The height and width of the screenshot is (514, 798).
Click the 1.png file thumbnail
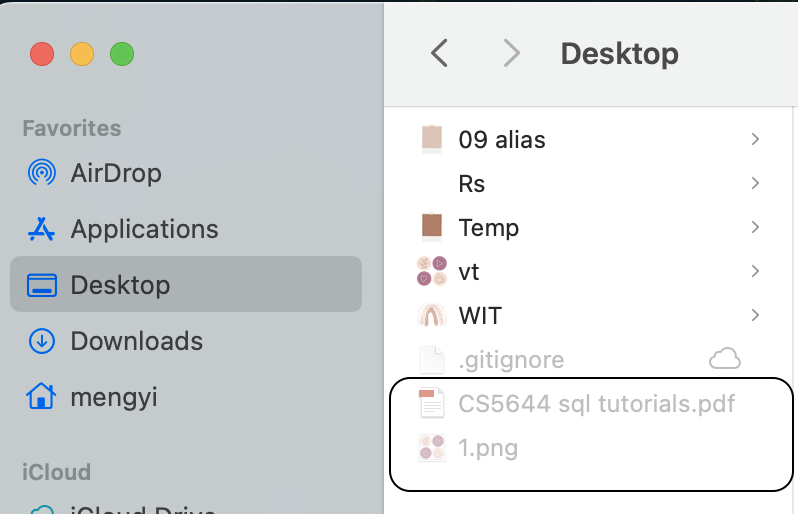(431, 447)
